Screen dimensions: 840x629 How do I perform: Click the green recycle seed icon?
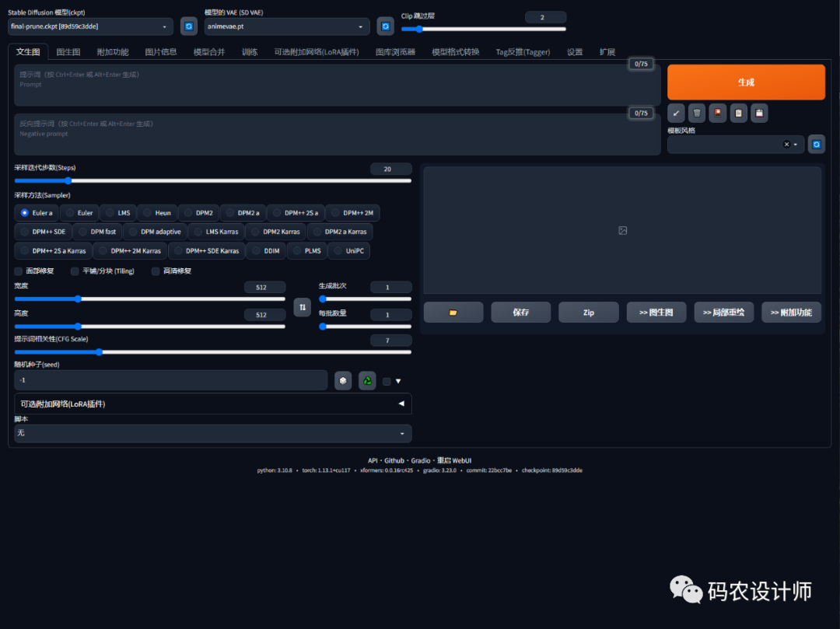[x=367, y=381]
